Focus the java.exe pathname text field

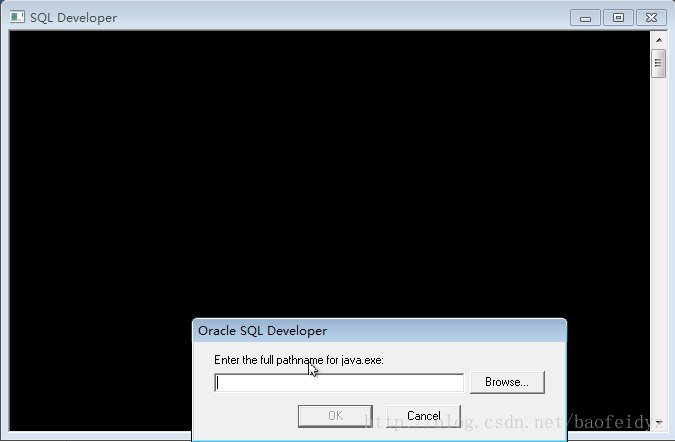pyautogui.click(x=339, y=383)
